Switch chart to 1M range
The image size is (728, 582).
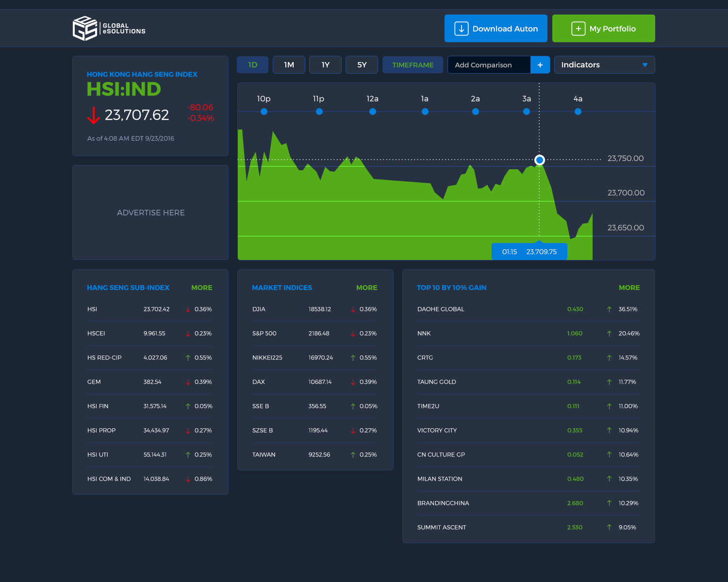point(289,65)
